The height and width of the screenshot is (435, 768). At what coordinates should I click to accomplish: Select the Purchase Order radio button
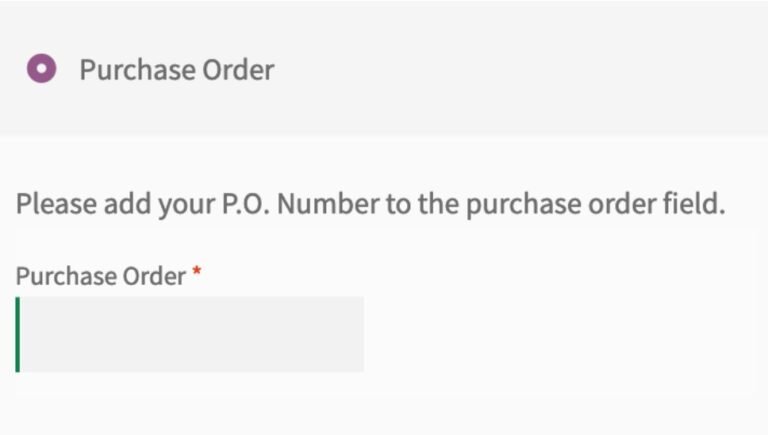pos(41,70)
